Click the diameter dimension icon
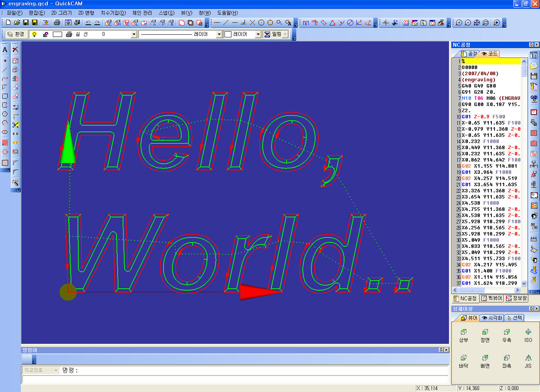Screen dimensions: 540x392 350,23
